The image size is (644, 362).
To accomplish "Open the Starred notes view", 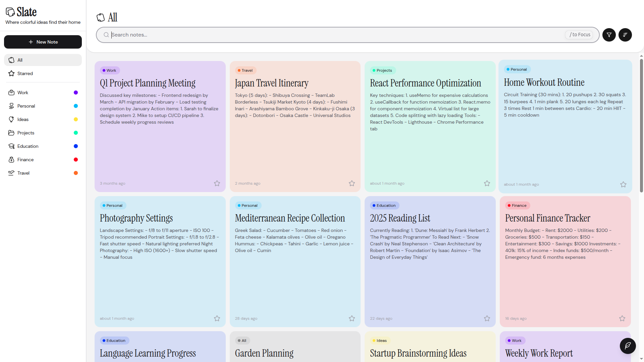I will point(43,73).
